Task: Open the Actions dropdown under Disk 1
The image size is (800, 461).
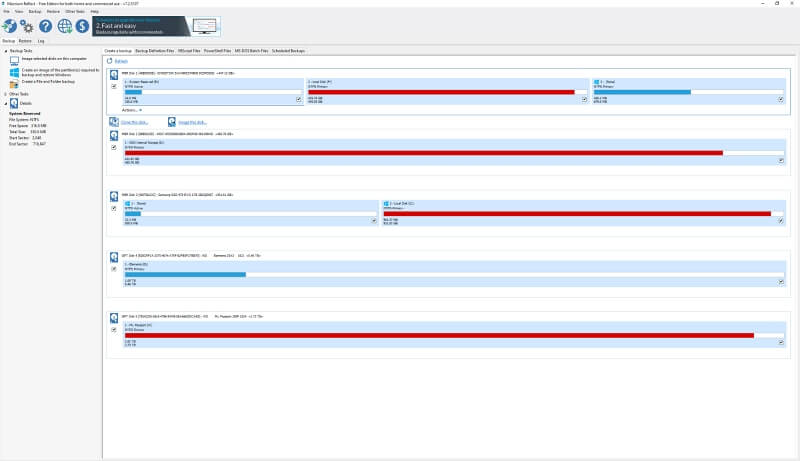Action: coord(132,110)
